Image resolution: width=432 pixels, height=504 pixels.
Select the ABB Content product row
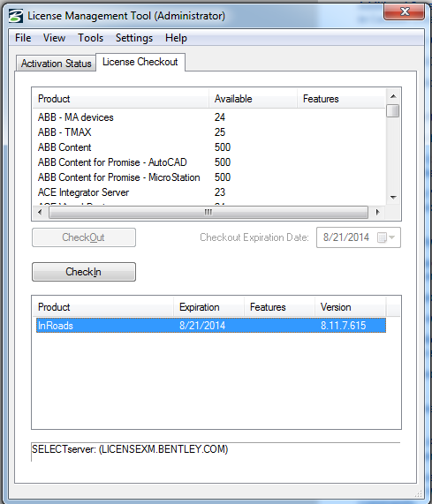pyautogui.click(x=209, y=147)
